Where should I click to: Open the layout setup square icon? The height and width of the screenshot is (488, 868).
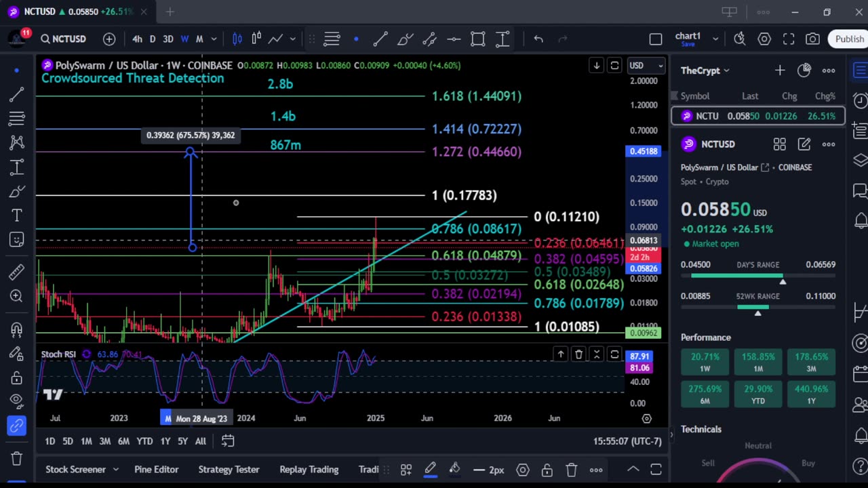[656, 39]
